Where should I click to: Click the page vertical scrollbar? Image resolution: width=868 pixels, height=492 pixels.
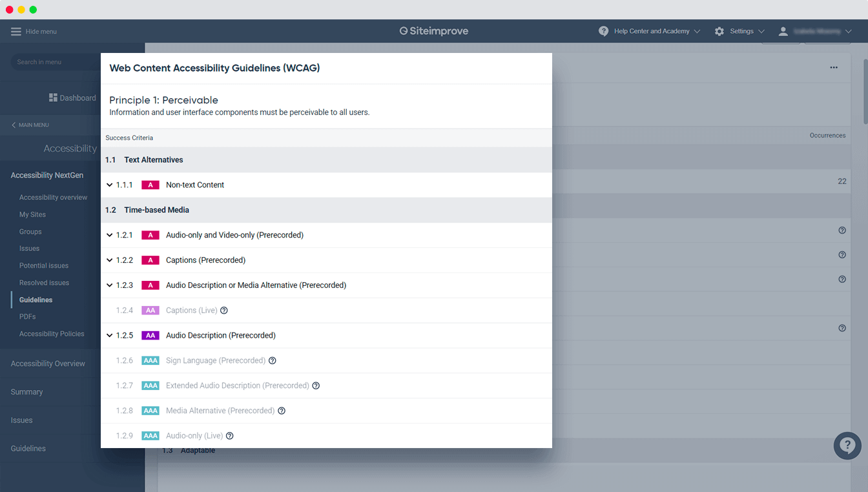coord(865,90)
